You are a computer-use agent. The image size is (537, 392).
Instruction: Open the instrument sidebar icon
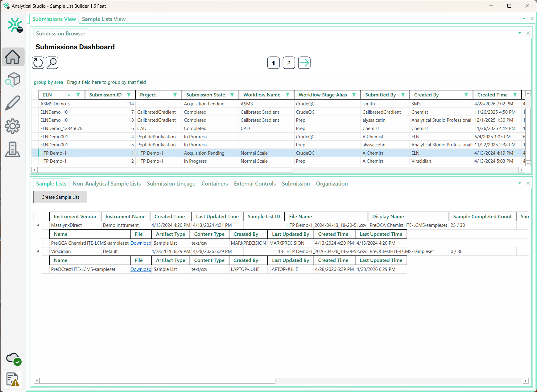tap(13, 149)
